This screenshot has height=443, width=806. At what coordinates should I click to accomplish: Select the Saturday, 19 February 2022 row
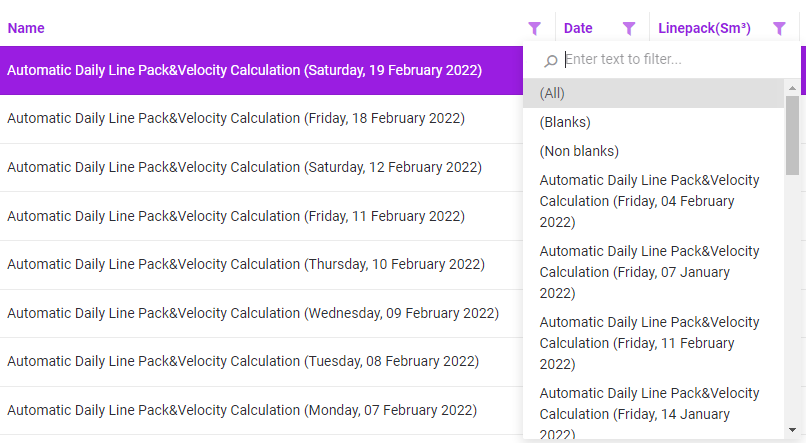245,71
